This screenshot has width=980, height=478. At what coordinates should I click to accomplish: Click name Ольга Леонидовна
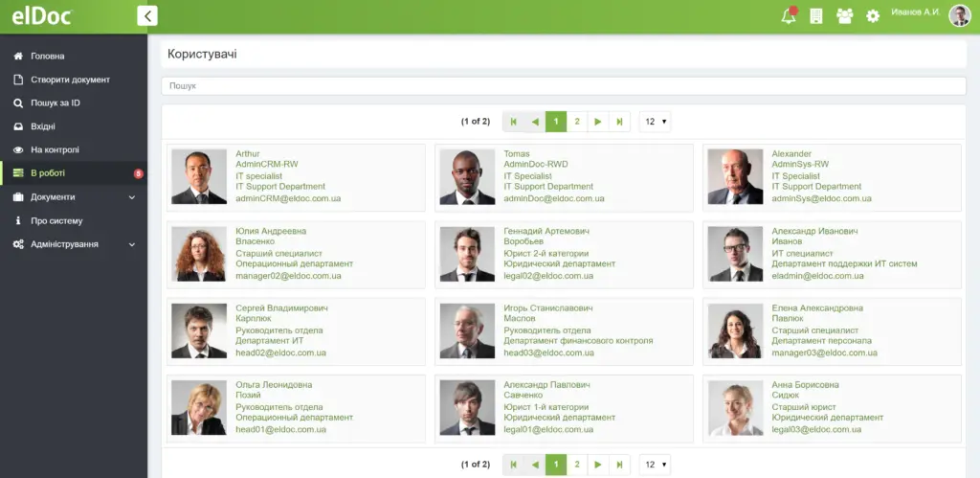pos(274,385)
